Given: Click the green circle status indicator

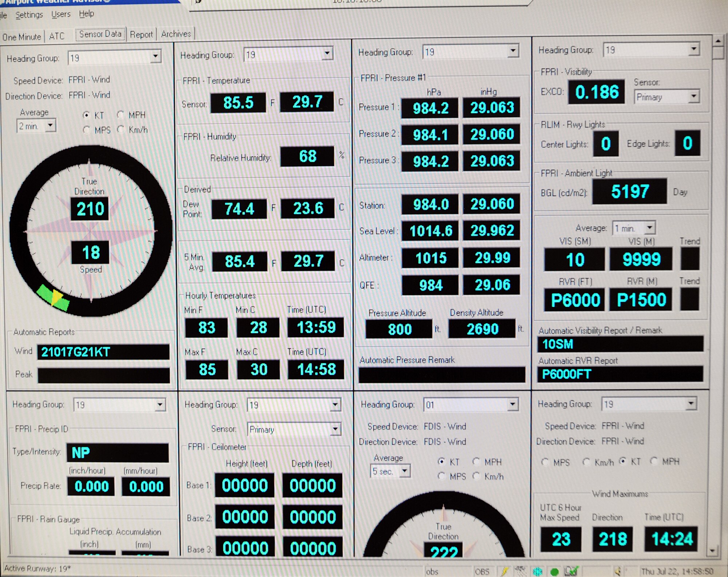Looking at the screenshot, I should click(554, 572).
